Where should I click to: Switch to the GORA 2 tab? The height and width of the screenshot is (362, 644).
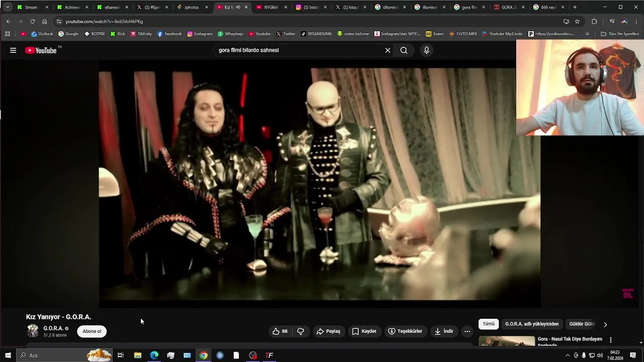[510, 7]
